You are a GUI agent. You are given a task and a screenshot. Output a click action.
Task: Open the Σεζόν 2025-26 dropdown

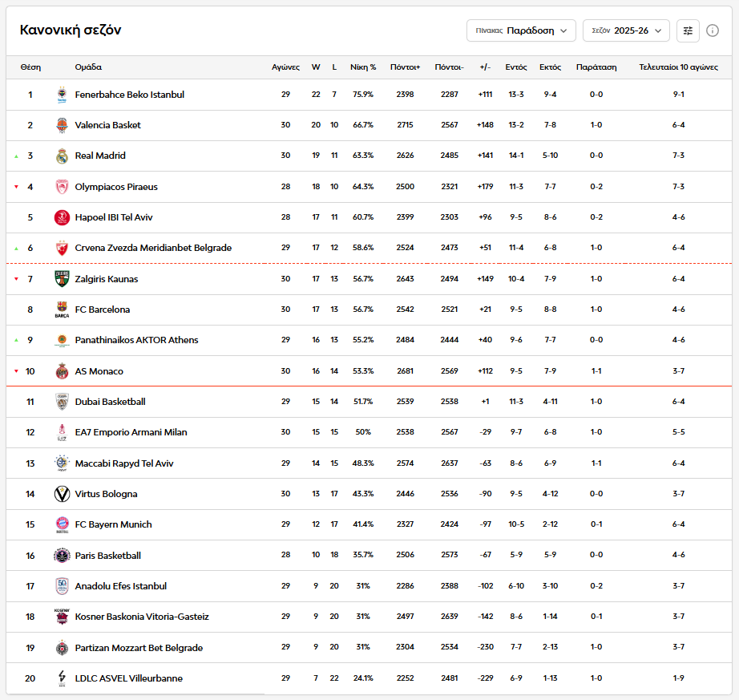pyautogui.click(x=626, y=30)
